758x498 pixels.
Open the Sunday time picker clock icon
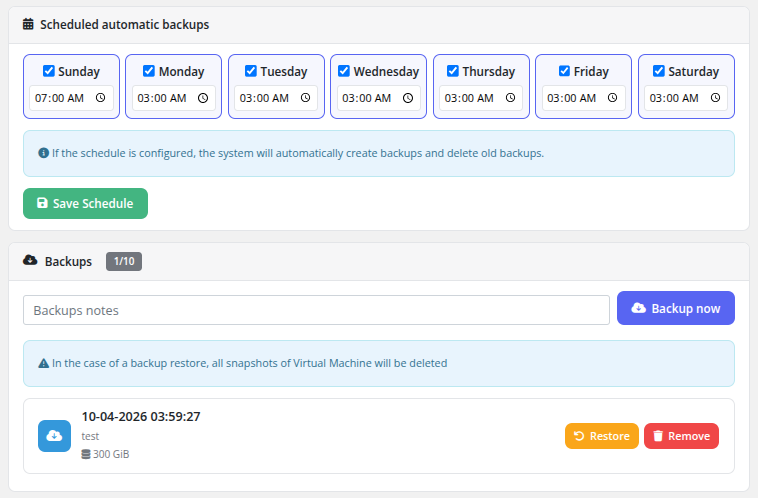(x=101, y=98)
